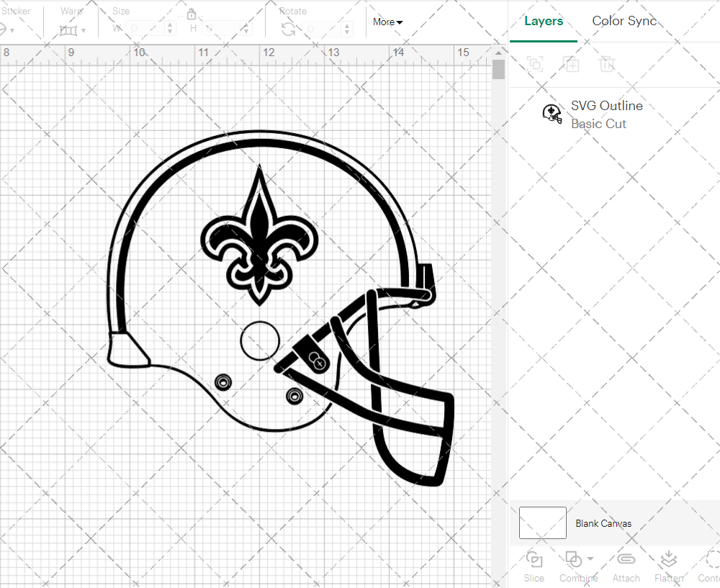Click the Attach tool
This screenshot has height=588, width=720.
[626, 567]
